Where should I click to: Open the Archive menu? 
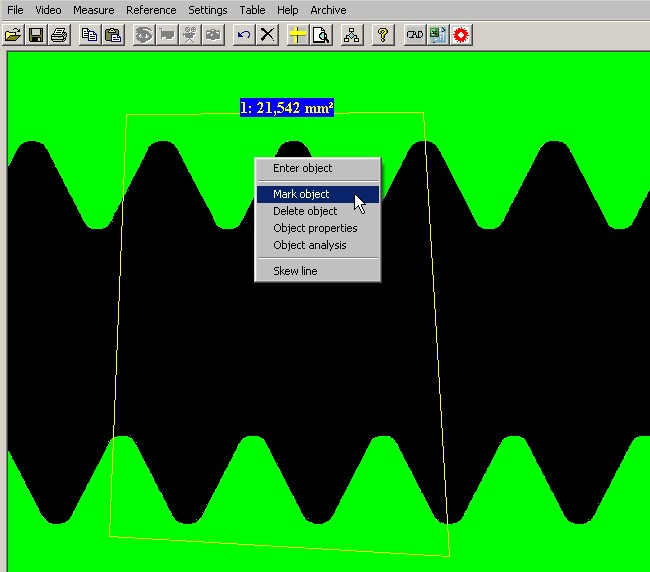pos(328,10)
